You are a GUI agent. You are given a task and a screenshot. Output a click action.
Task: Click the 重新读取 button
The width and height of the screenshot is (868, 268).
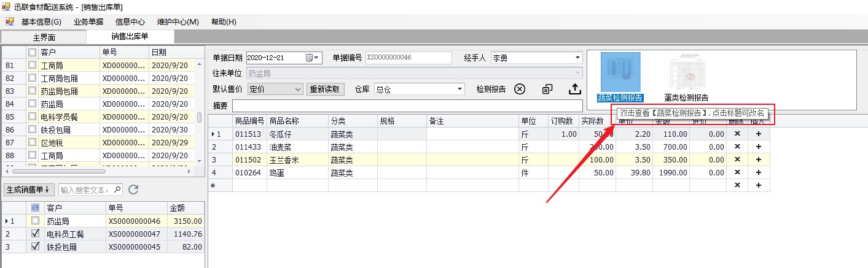[x=325, y=89]
